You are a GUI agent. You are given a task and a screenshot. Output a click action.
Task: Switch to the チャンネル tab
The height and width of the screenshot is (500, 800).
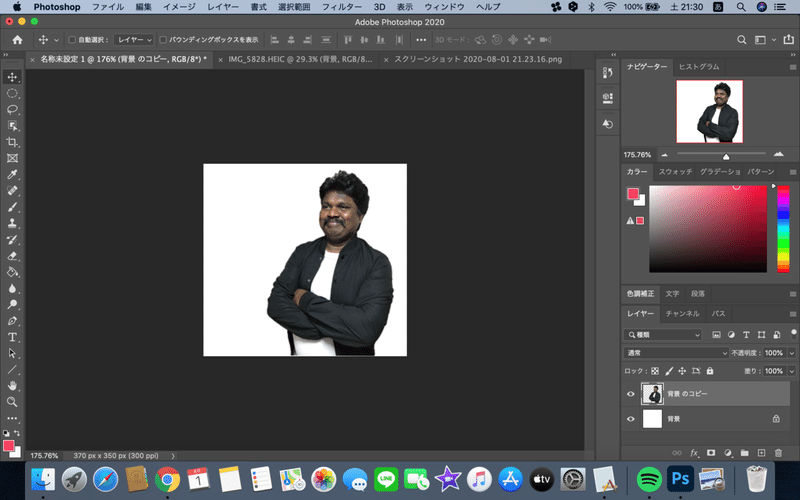[x=682, y=313]
